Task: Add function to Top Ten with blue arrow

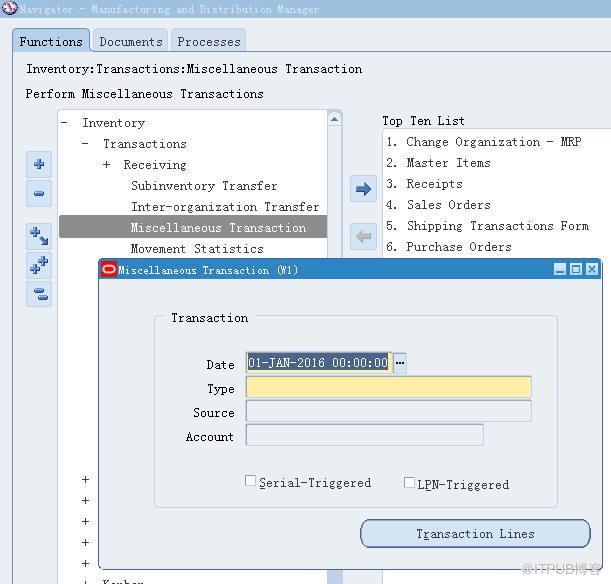Action: pos(363,189)
